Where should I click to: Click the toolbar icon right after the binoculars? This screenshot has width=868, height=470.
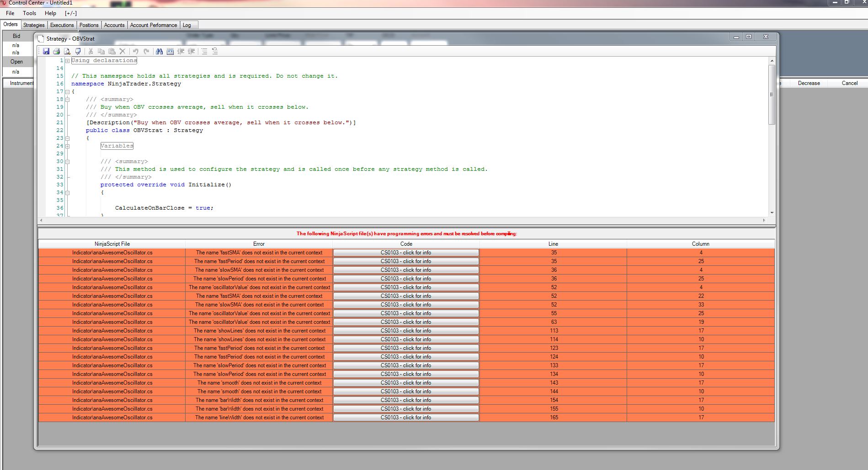click(x=170, y=51)
